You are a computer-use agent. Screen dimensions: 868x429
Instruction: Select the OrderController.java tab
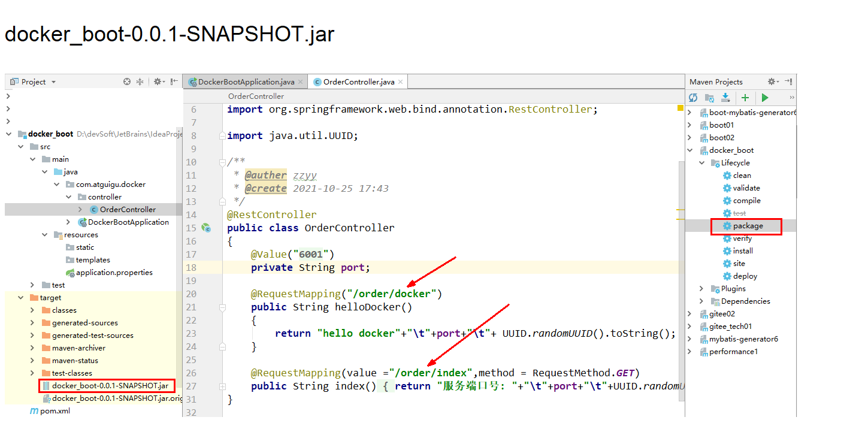359,81
